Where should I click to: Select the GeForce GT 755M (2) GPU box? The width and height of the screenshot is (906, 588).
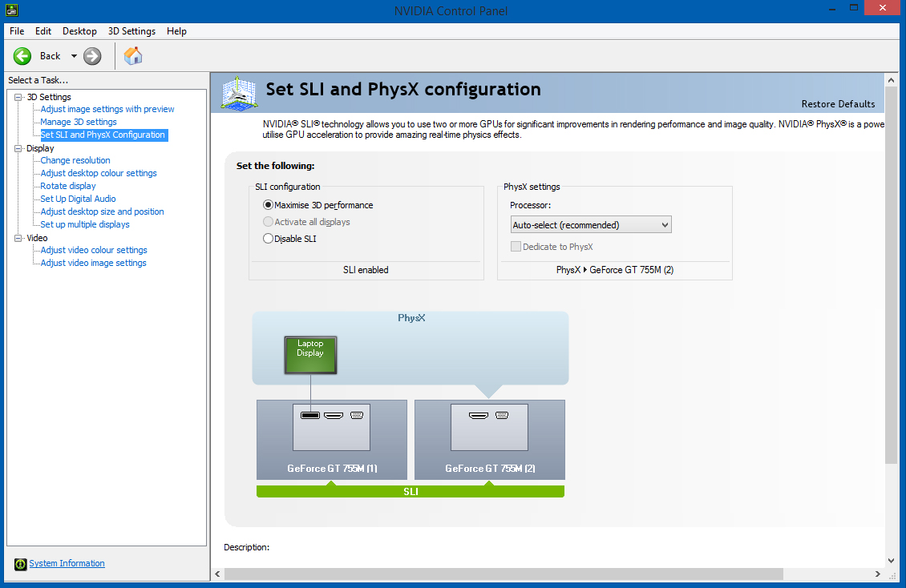click(x=489, y=440)
